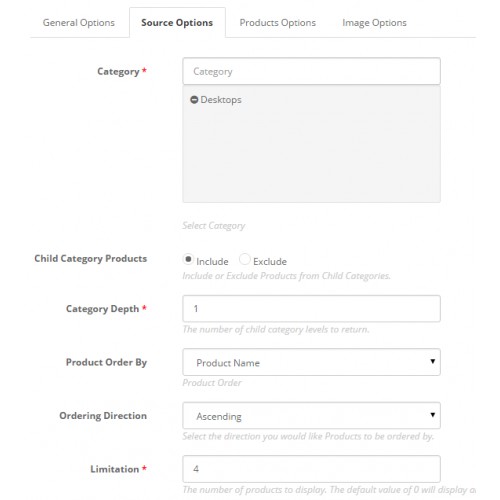Focus the Category Depth input field

311,309
